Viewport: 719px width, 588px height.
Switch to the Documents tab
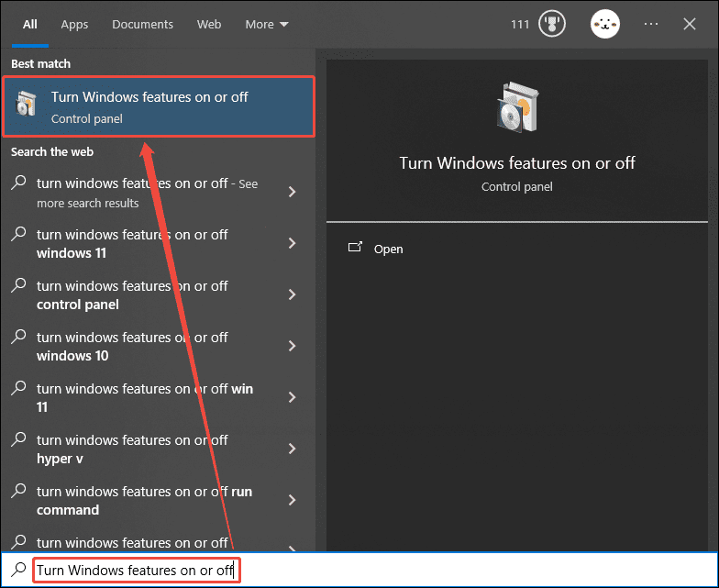click(x=143, y=24)
